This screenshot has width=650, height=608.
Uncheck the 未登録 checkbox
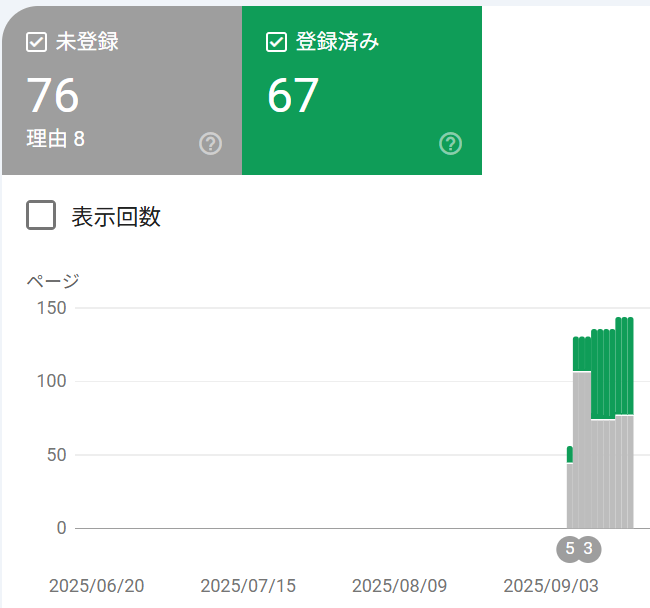coord(36,42)
